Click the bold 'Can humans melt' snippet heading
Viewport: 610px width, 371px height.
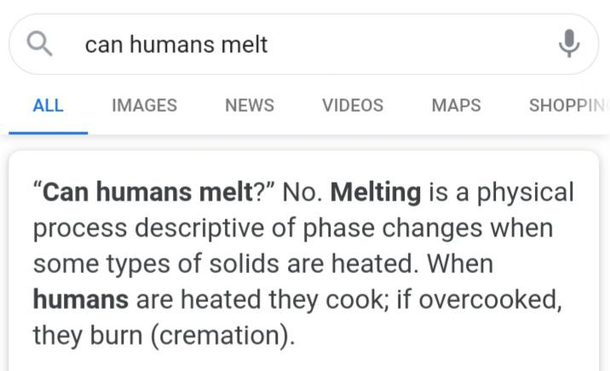[x=148, y=192]
